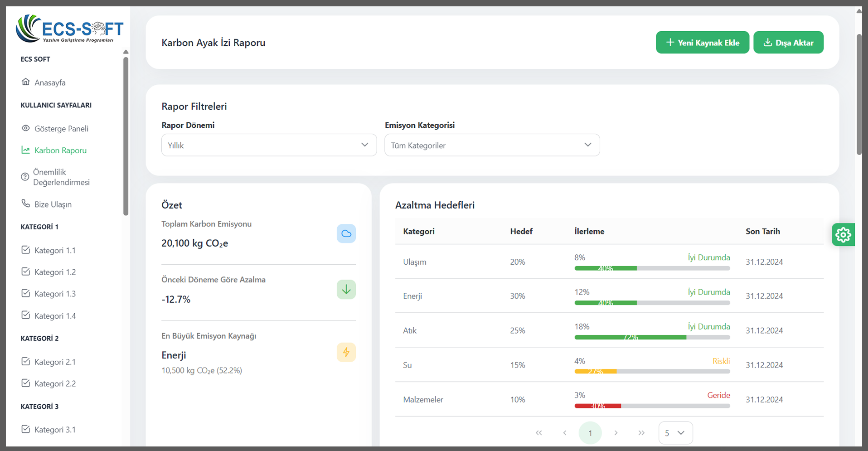Click the green settings gear icon

843,235
